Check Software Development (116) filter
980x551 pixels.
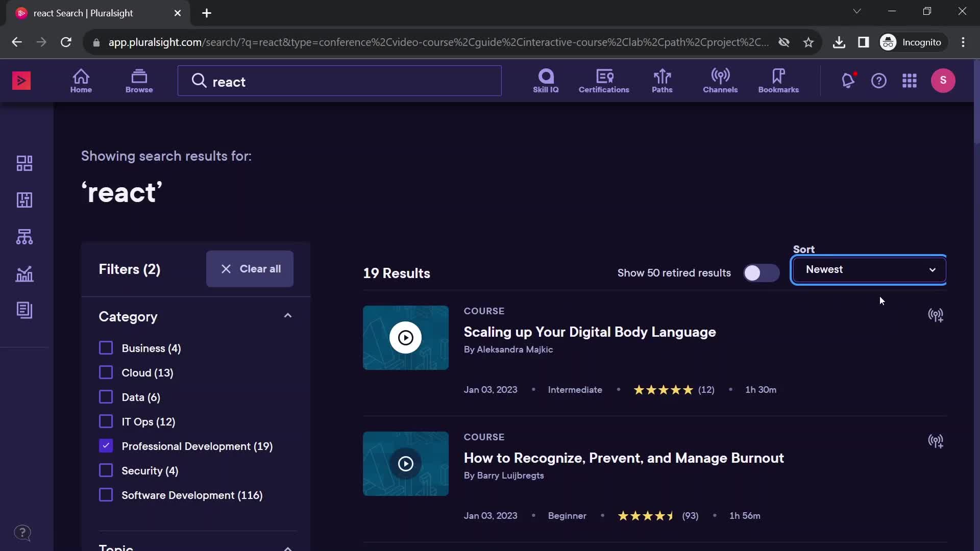(x=106, y=495)
